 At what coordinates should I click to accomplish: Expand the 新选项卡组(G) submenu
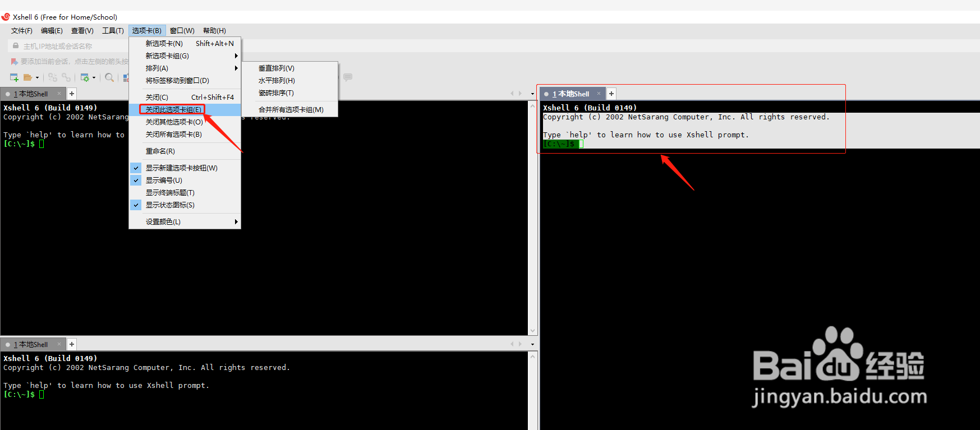coord(185,56)
